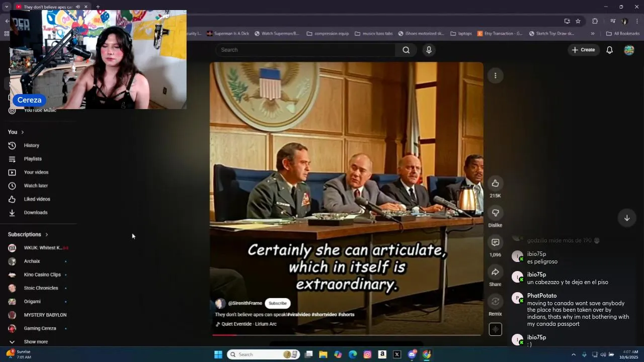Viewport: 644px width, 362px height.
Task: Bookmark this page with the star icon
Action: coord(578,21)
